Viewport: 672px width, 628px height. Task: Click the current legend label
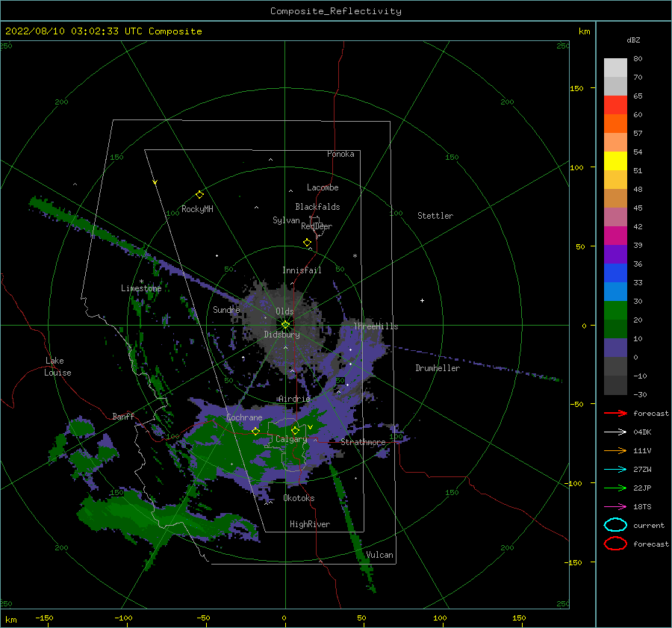tap(649, 525)
